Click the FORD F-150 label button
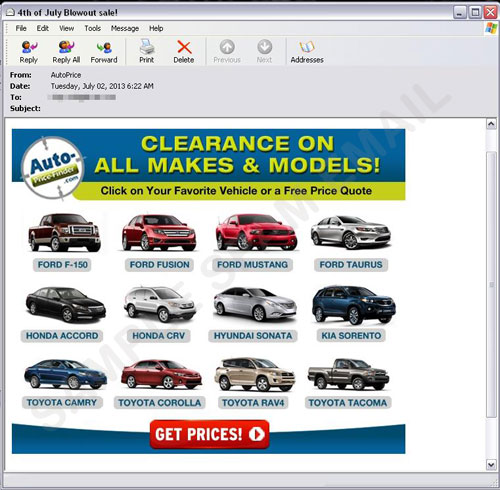 62,265
